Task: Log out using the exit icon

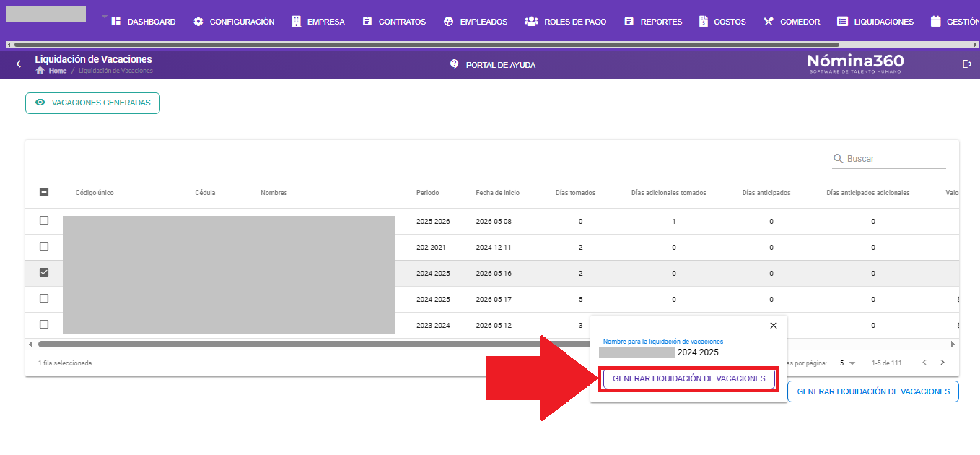Action: click(967, 64)
